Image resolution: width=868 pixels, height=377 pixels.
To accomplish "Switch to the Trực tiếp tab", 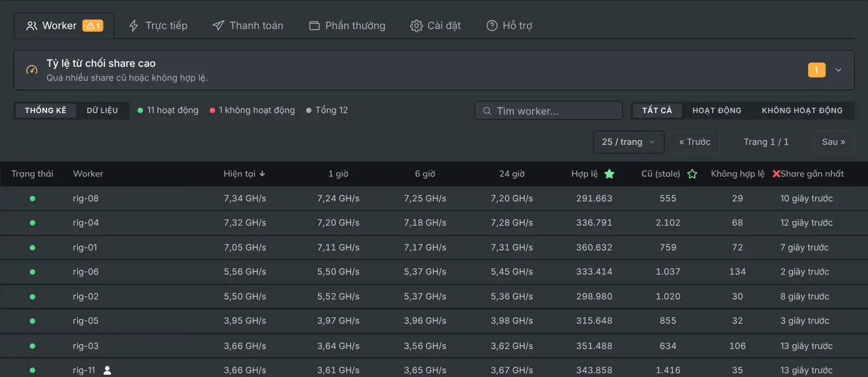I will pyautogui.click(x=158, y=26).
